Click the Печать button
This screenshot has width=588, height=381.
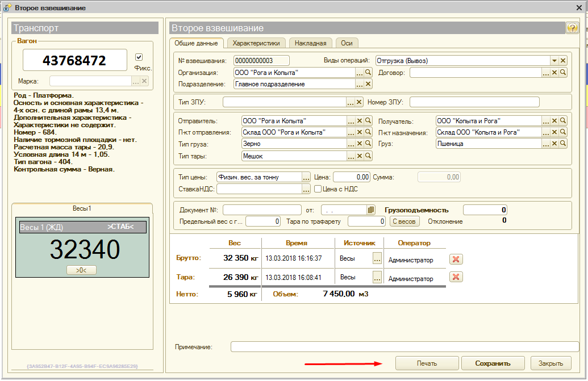[x=427, y=363]
